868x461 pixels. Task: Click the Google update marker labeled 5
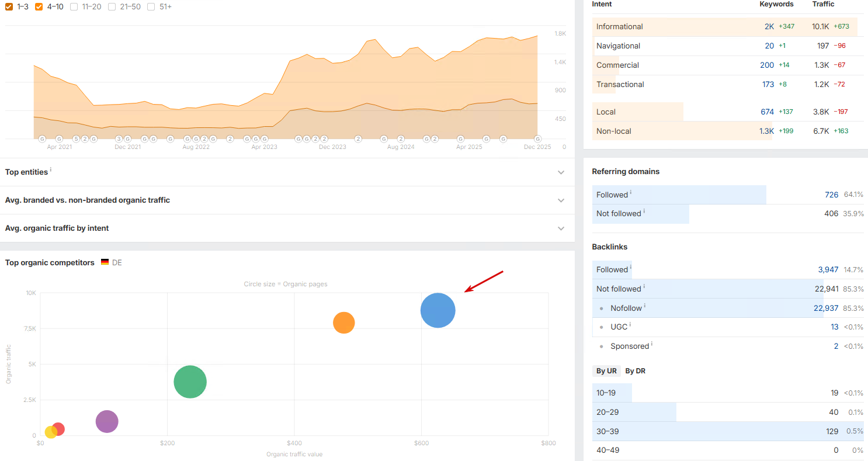point(76,139)
